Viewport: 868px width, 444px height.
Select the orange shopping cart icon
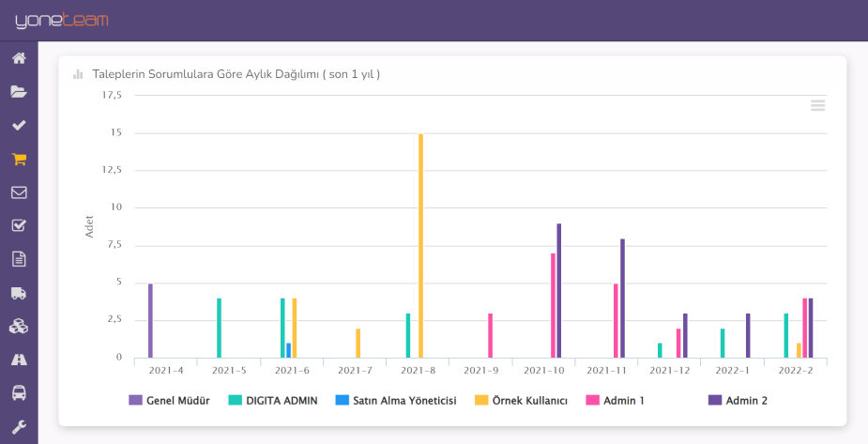coord(19,160)
